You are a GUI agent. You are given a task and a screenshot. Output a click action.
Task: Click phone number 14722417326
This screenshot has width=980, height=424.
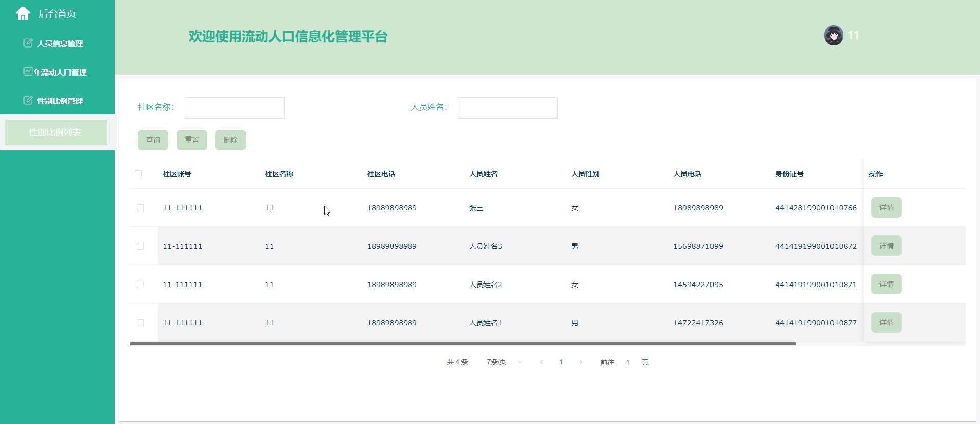point(698,323)
